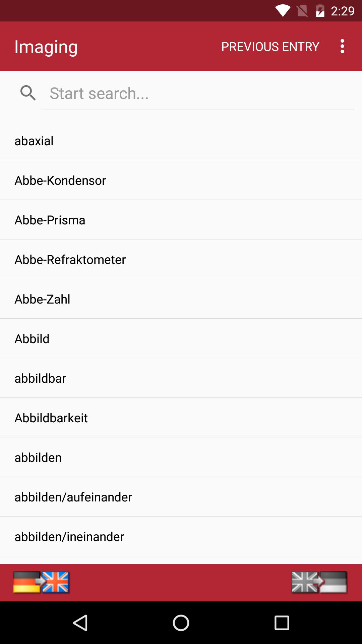Switch to English-to-German dictionary flag
This screenshot has width=362, height=644.
(319, 583)
